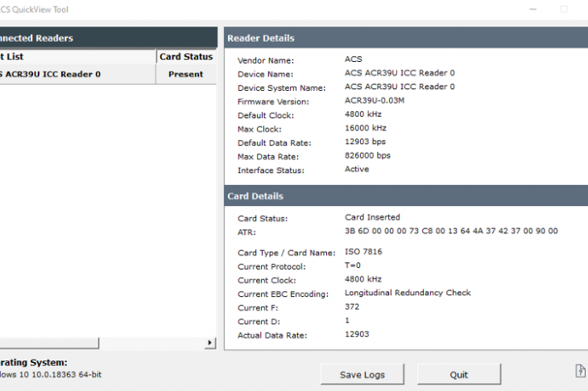Select the ATR hex value
Screen dimensions: 588x391
pos(451,231)
